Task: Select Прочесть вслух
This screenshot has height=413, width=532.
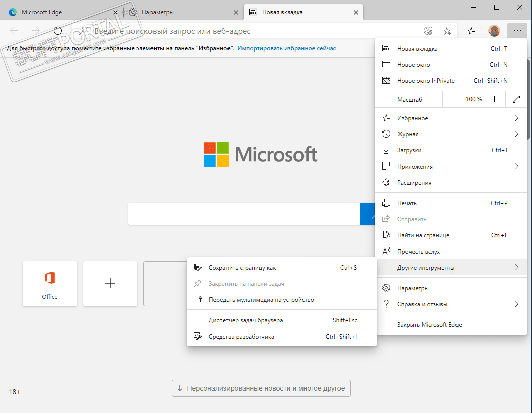Action: click(x=451, y=251)
